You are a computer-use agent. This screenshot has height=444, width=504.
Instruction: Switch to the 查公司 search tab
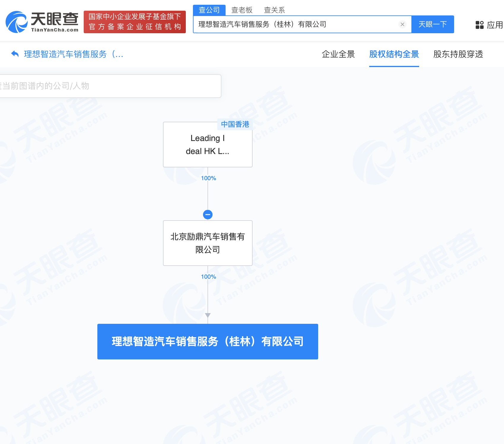click(x=209, y=10)
